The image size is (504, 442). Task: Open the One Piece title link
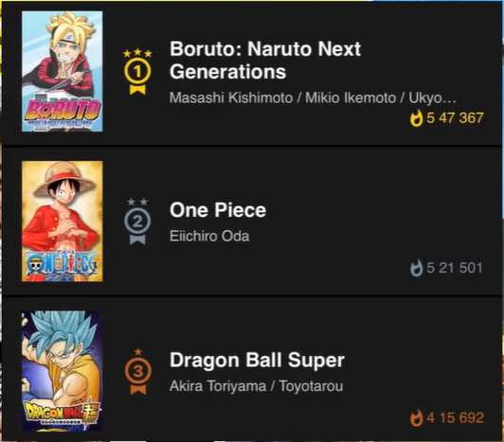pos(218,210)
